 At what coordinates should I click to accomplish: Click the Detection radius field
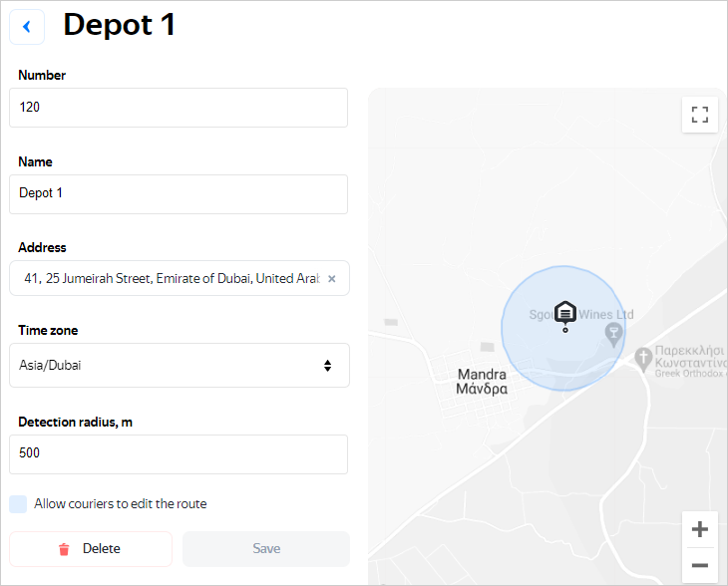[x=179, y=453]
